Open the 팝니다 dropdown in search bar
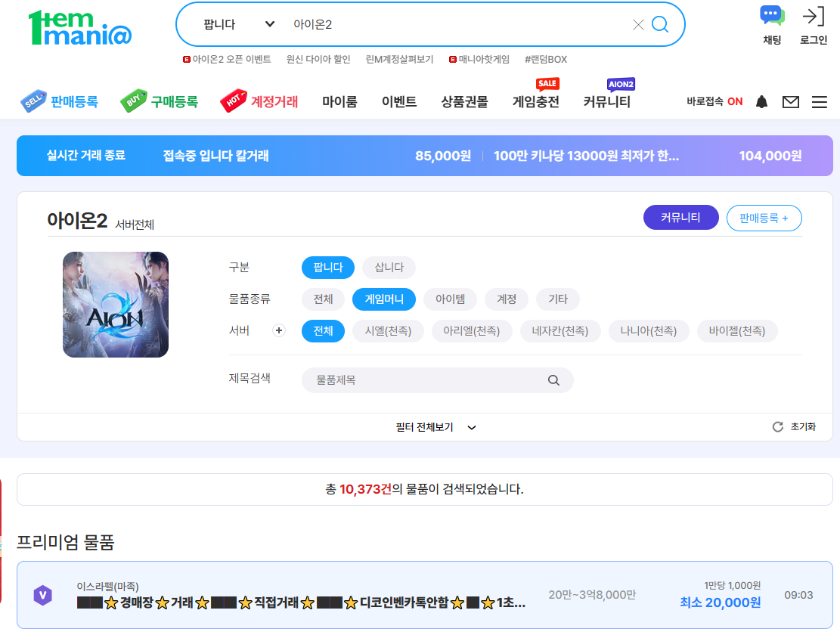Screen dimensions: 840x635 click(x=239, y=24)
